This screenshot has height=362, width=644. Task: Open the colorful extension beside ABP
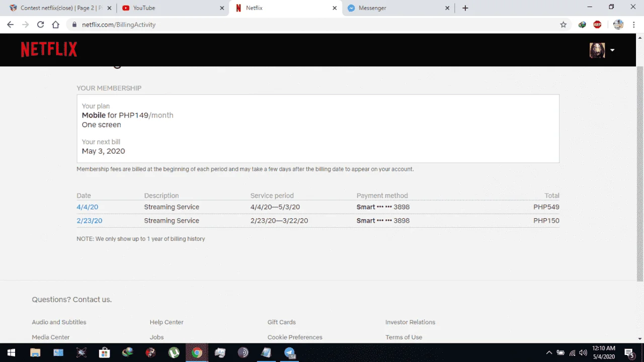pyautogui.click(x=582, y=24)
